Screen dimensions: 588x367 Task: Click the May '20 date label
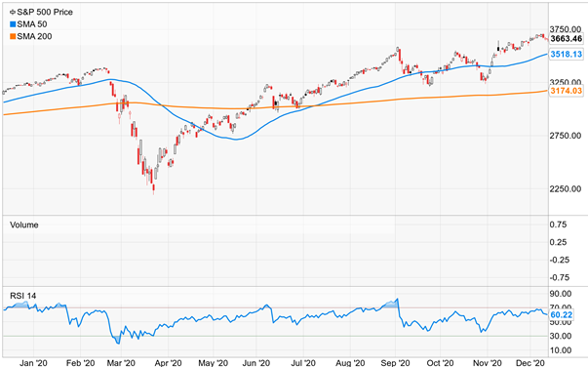coord(213,363)
